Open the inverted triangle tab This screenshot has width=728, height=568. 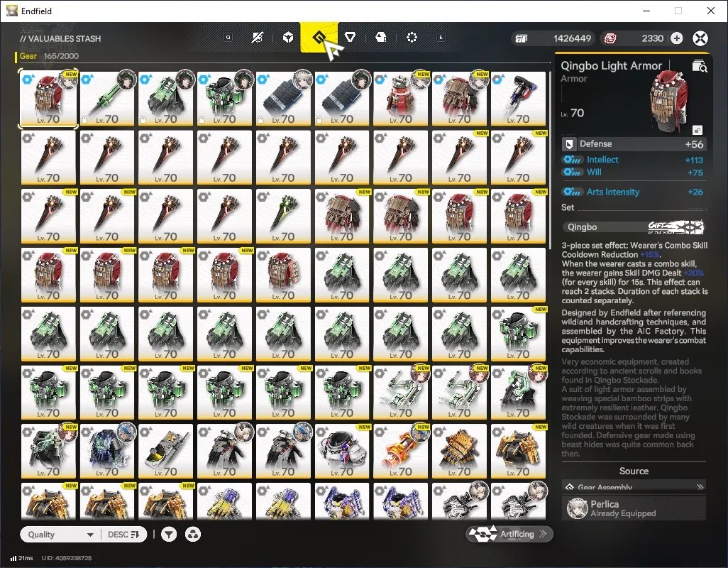(350, 38)
